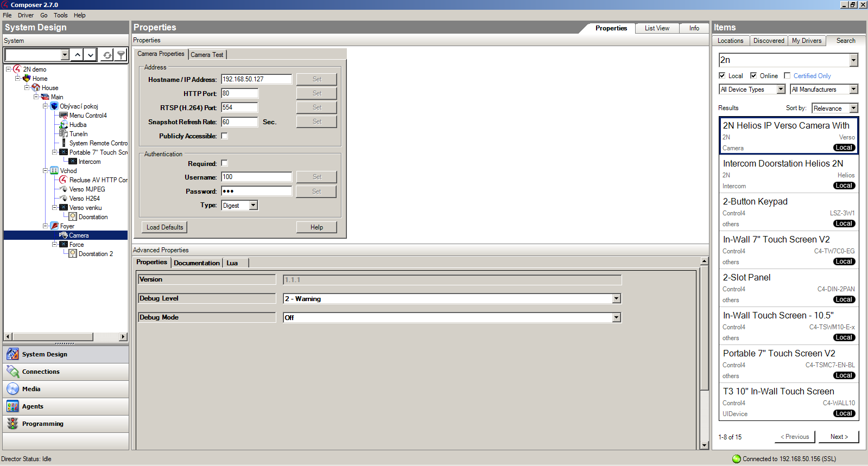Open the Programming section icon
868x466 pixels.
[x=12, y=424]
